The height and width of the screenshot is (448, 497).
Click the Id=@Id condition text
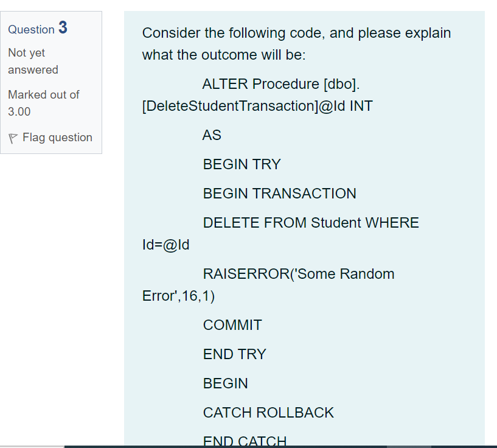tap(165, 245)
